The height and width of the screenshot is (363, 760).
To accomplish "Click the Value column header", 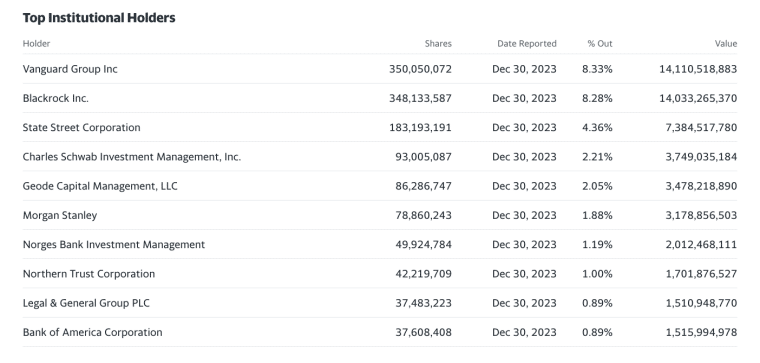I will coord(726,44).
